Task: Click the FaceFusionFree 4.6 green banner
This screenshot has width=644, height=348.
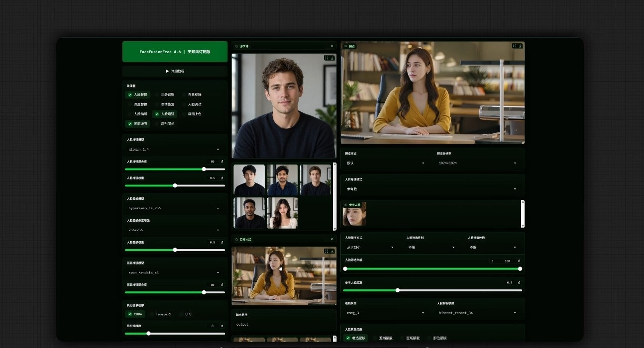Action: (175, 52)
